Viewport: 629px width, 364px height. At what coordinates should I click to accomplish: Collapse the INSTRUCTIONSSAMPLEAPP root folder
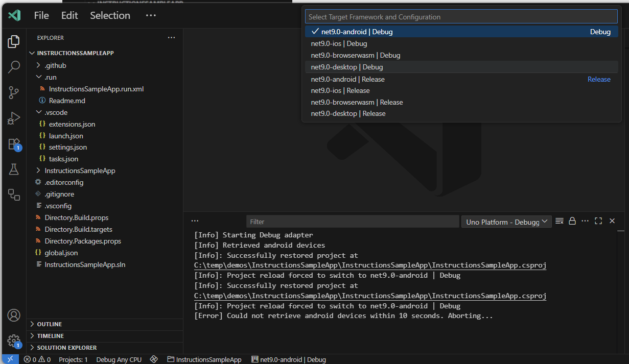(x=105, y=53)
